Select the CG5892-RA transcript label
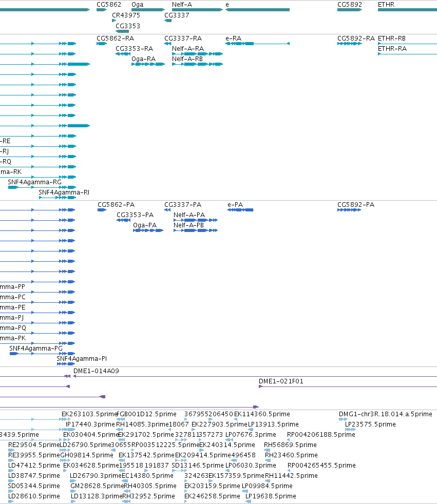Image resolution: width=437 pixels, height=504 pixels. tap(356, 38)
